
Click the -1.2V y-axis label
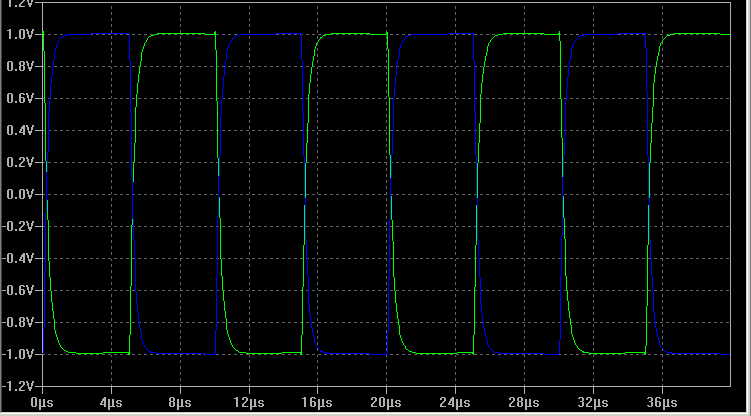(x=18, y=386)
